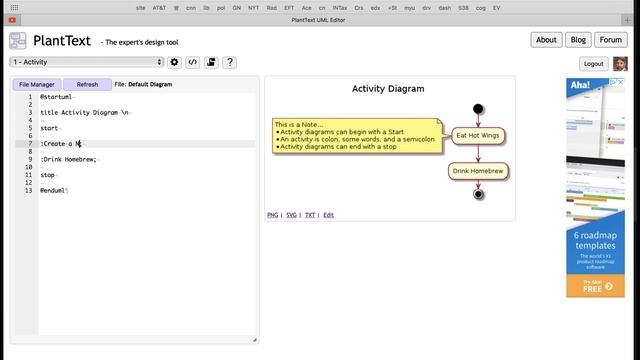Click the 'start' code line
The height and width of the screenshot is (360, 640).
point(49,128)
